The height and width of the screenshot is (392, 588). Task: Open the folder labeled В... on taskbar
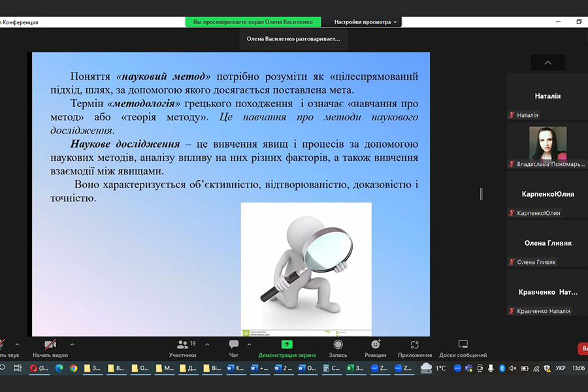[x=116, y=368]
